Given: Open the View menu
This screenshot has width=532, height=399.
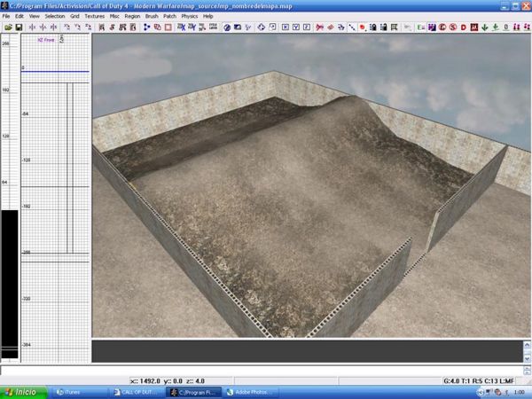Looking at the screenshot, I should tap(35, 16).
